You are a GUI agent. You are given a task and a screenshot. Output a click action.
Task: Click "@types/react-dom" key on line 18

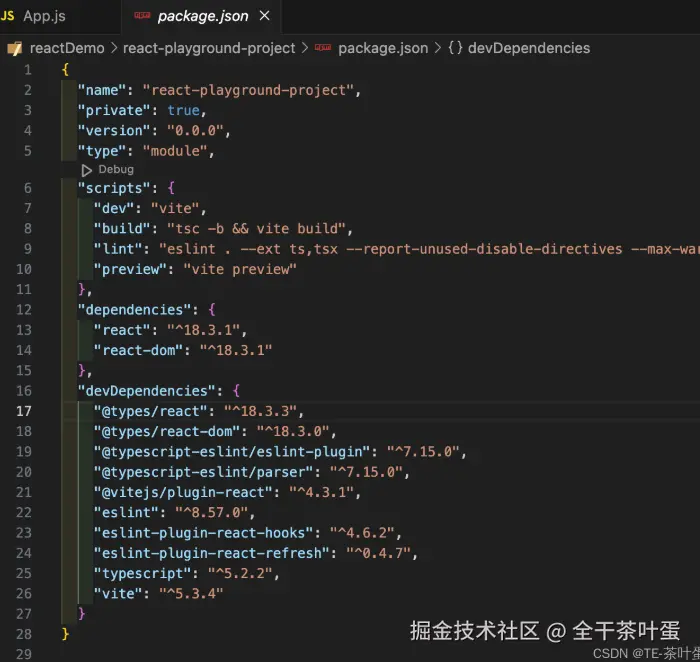point(167,431)
